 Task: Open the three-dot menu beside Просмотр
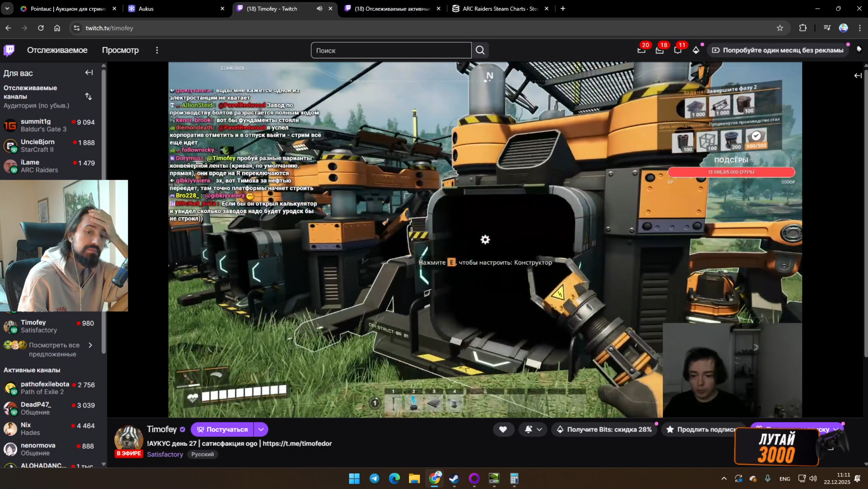tap(157, 50)
